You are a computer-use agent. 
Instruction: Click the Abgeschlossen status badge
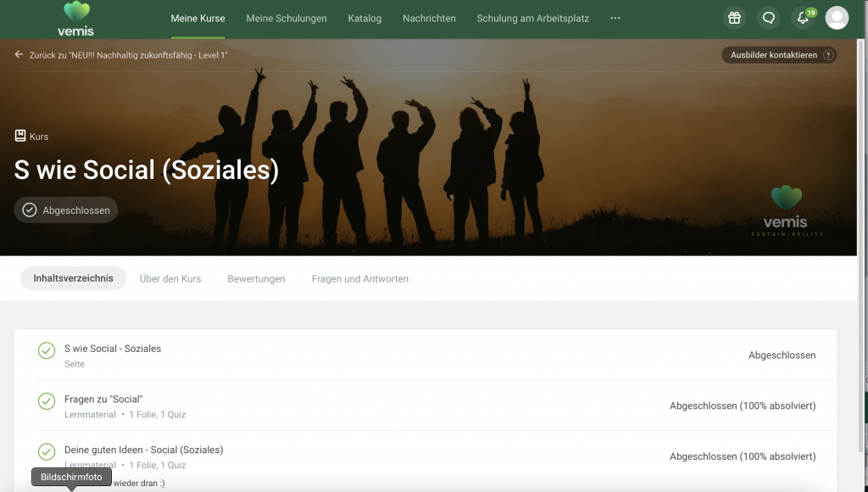coord(66,210)
